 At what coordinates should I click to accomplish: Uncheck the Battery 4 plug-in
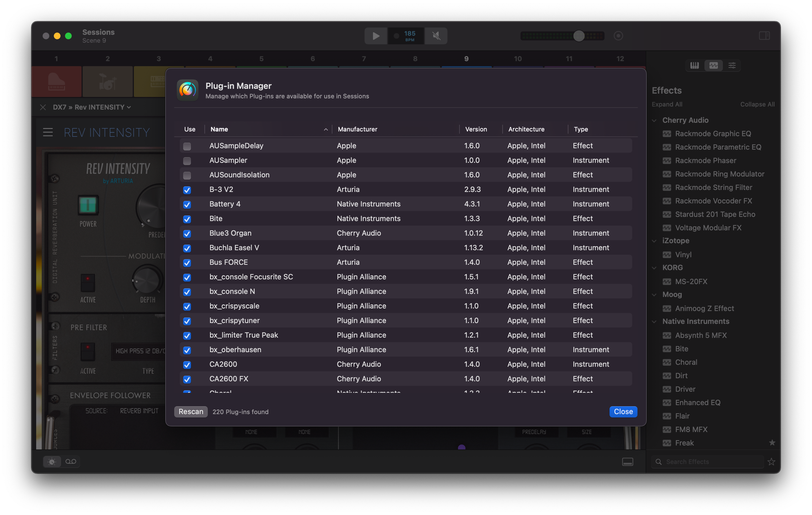[187, 205]
